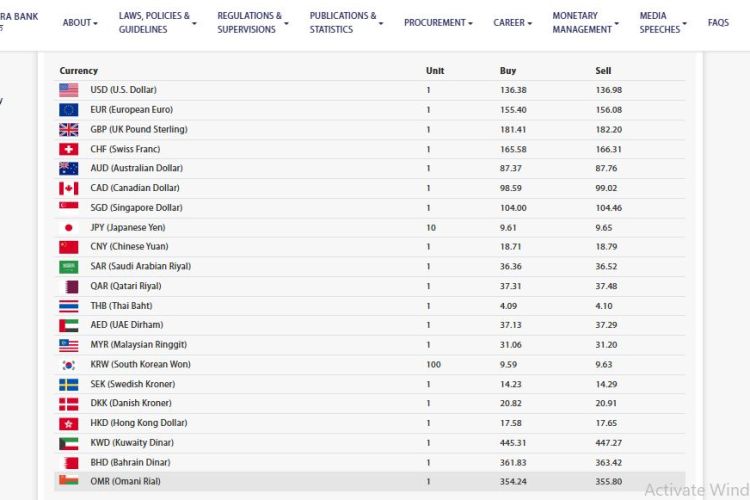
Task: Click the UAE flag icon
Action: (x=68, y=325)
